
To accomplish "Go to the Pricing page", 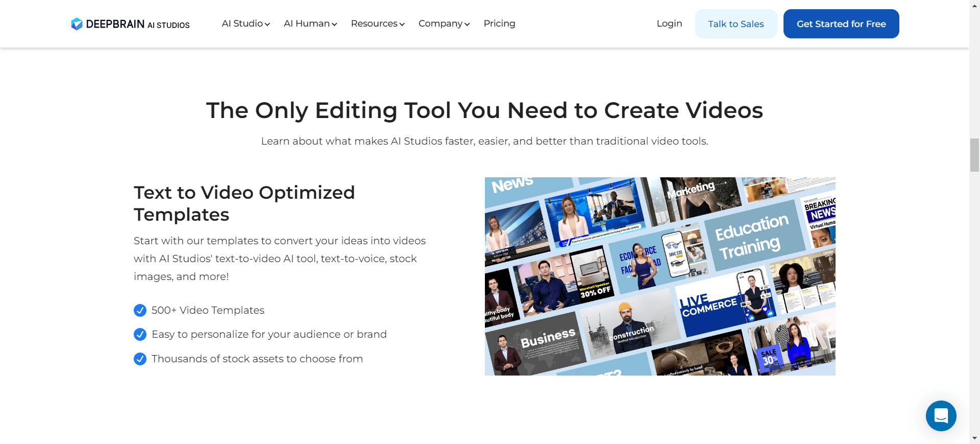I will click(x=499, y=24).
